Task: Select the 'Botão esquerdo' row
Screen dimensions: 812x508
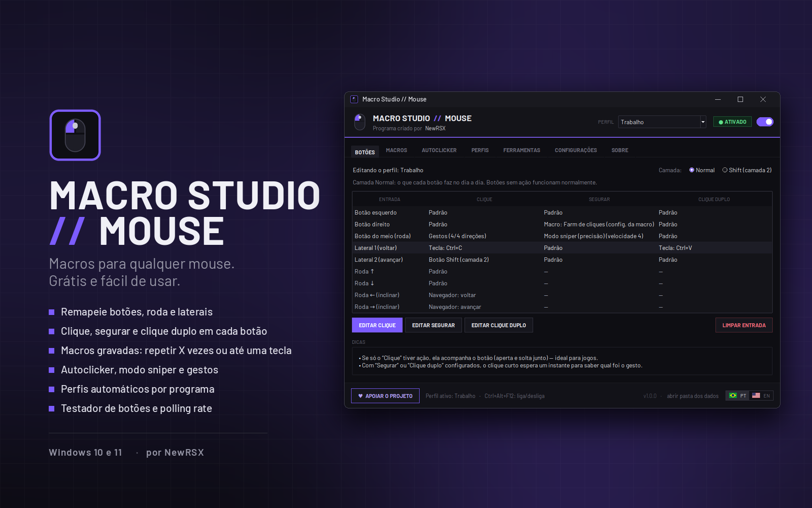Action: point(562,212)
